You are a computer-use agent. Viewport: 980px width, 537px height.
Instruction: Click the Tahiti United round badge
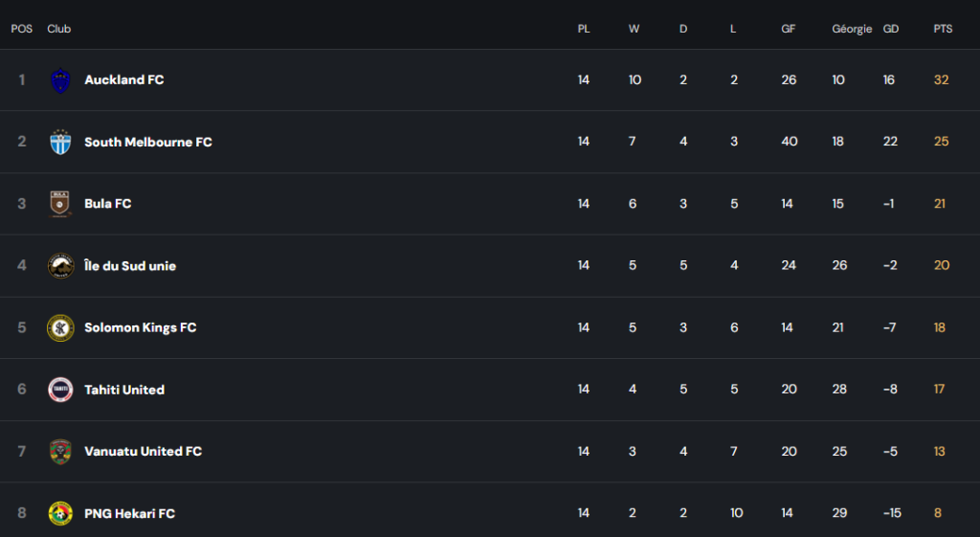[x=60, y=390]
